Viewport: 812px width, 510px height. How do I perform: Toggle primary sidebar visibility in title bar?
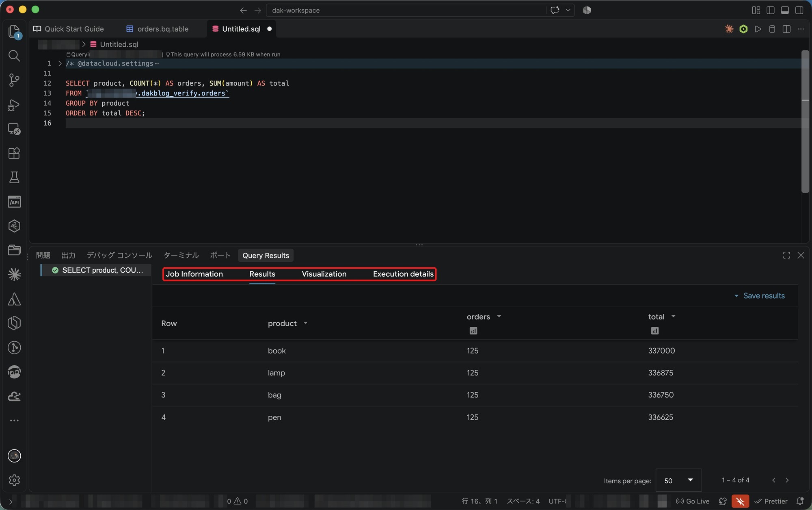pos(770,10)
